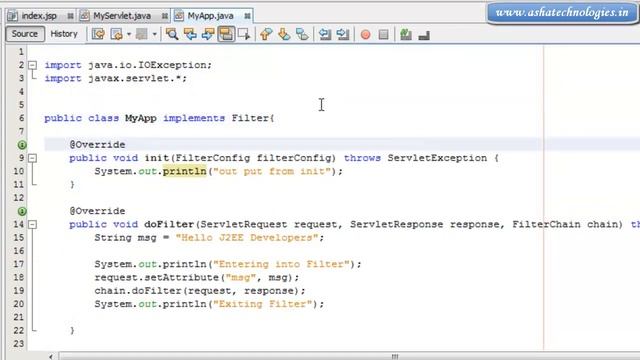Click the override glyph at line 13
Image resolution: width=640 pixels, height=360 pixels.
point(22,211)
